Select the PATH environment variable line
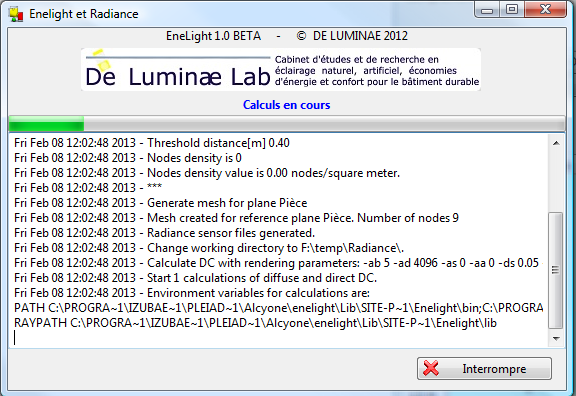Viewport: 576px width, 396px height. pyautogui.click(x=278, y=308)
